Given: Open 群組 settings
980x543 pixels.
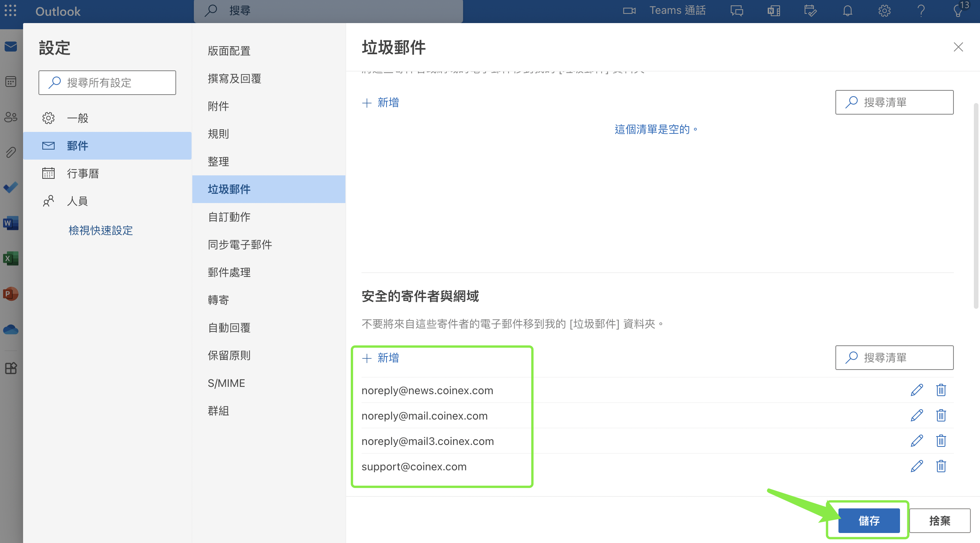Looking at the screenshot, I should point(269,411).
